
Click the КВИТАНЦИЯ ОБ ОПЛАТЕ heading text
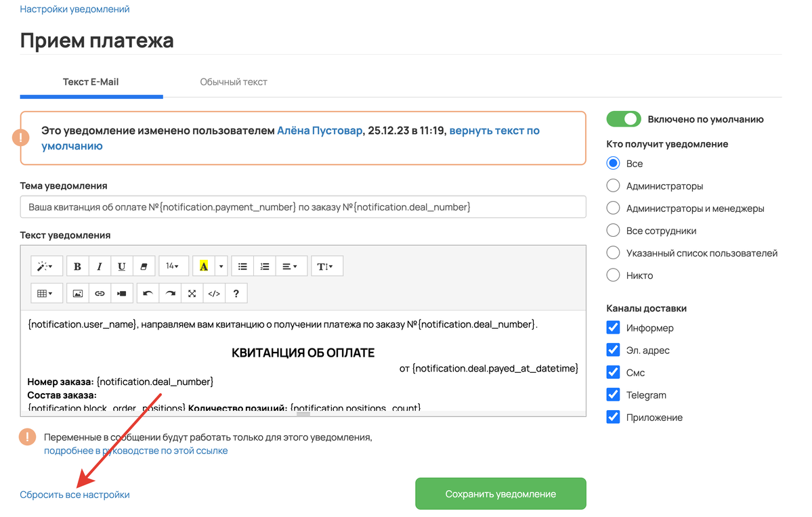point(303,353)
